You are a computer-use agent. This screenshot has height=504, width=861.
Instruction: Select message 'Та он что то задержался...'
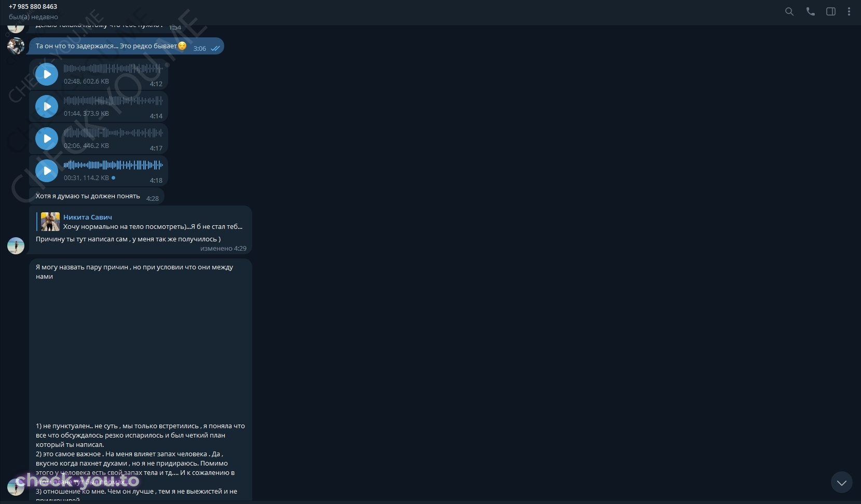126,46
